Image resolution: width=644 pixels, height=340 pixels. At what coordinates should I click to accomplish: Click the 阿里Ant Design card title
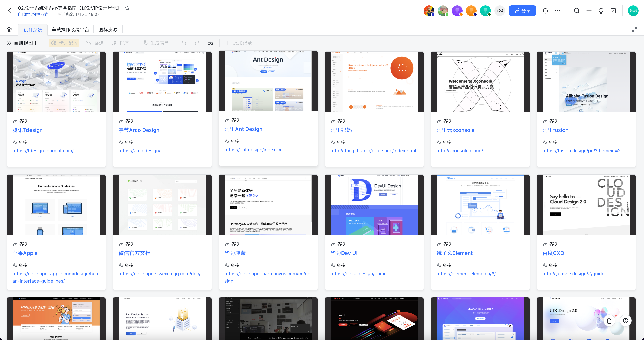point(243,129)
